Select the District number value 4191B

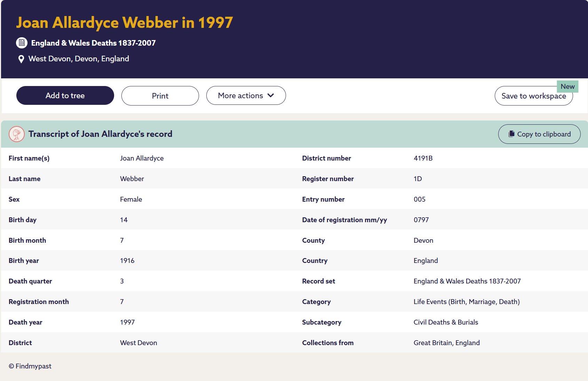point(423,158)
